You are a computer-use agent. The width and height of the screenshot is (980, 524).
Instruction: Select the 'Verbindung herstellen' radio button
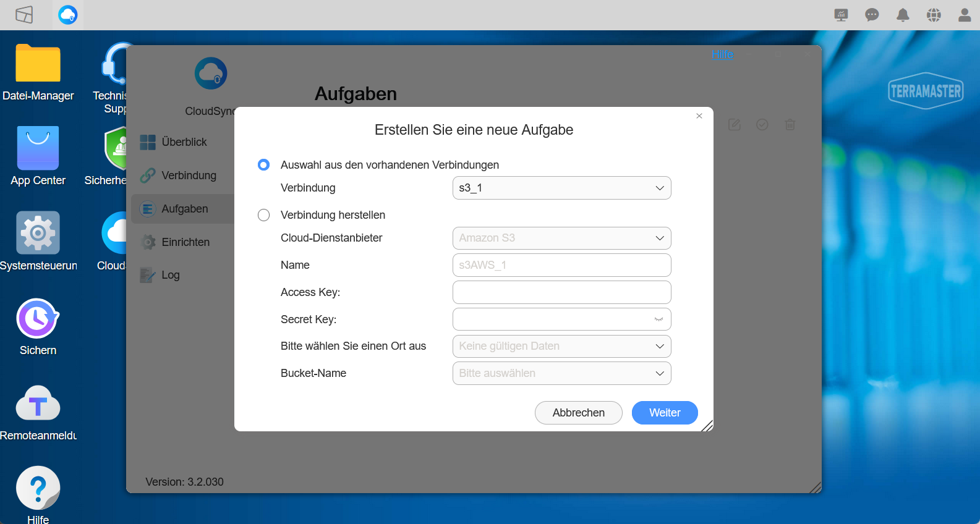click(x=264, y=215)
